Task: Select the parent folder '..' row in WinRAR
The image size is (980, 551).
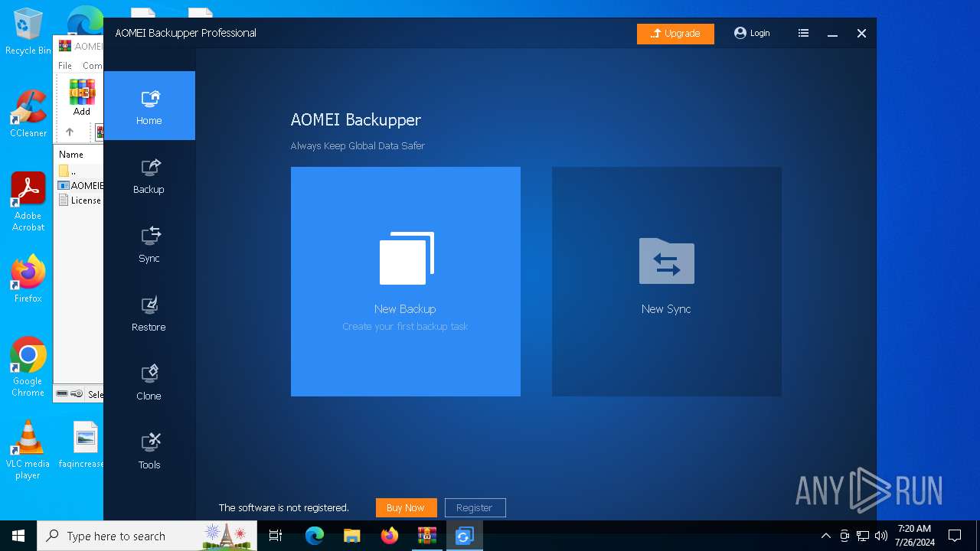Action: (x=80, y=171)
